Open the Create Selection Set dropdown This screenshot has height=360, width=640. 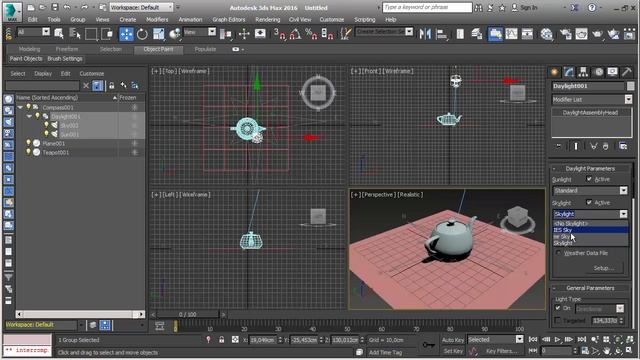click(x=384, y=32)
